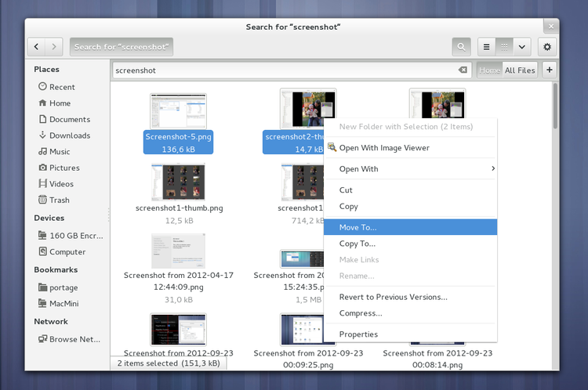Screen dimensions: 588x390
Task: Go back with the left arrow
Action: [37, 47]
